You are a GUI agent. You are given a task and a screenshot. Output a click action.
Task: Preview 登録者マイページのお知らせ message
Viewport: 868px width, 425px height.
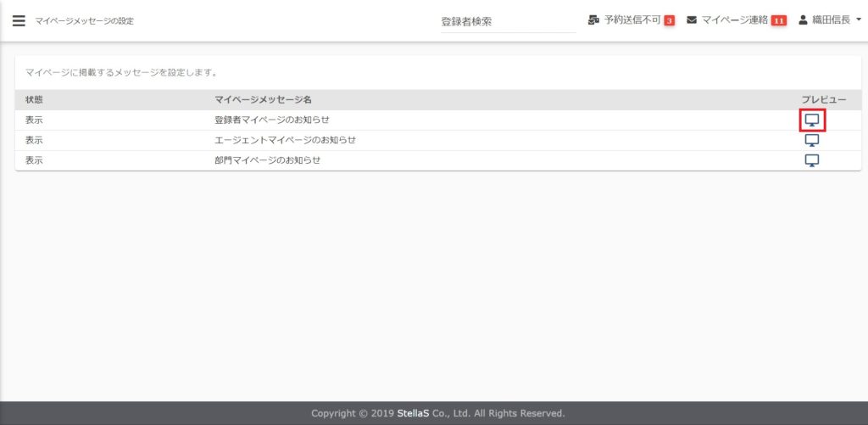812,120
